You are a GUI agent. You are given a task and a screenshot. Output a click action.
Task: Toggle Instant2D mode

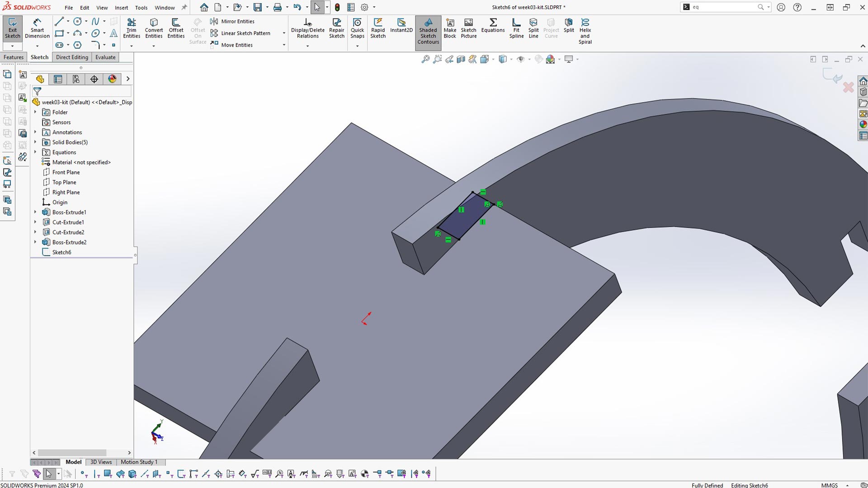pos(401,26)
